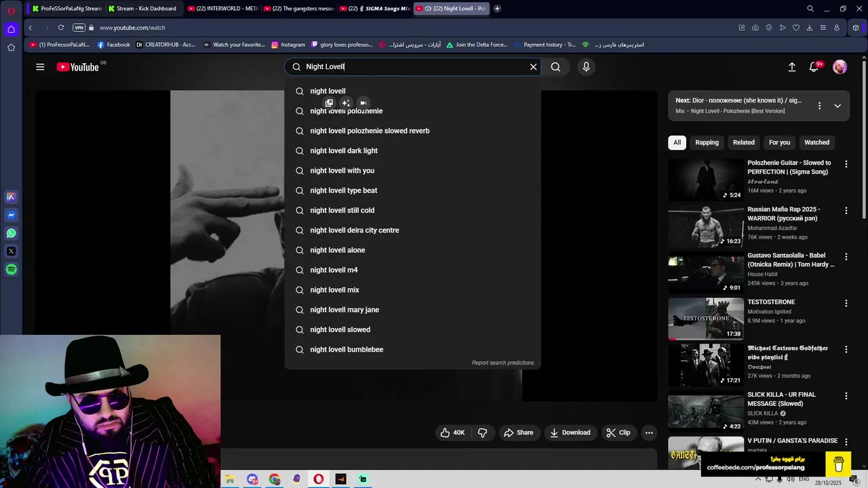Image resolution: width=868 pixels, height=488 pixels.
Task: Expand the Mix playlist panel chevron
Action: [x=837, y=106]
